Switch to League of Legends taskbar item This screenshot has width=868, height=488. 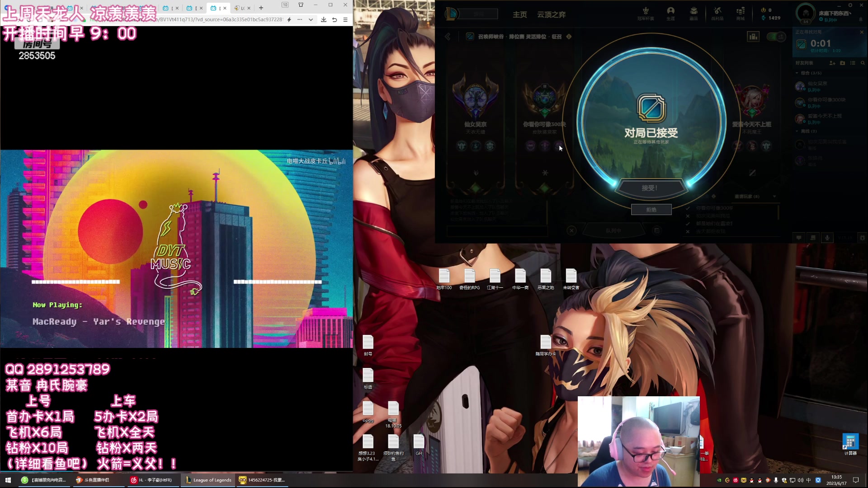pos(208,480)
